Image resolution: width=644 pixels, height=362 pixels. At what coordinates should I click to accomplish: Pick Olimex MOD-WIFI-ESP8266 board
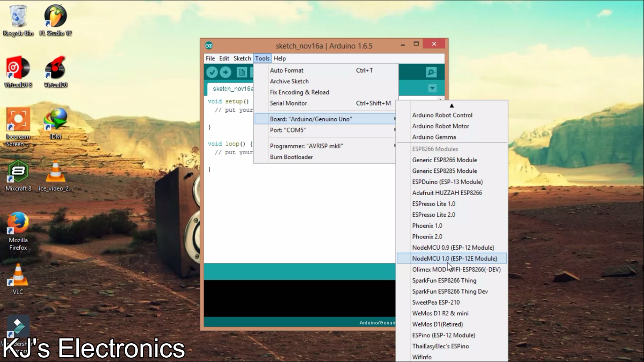452,270
